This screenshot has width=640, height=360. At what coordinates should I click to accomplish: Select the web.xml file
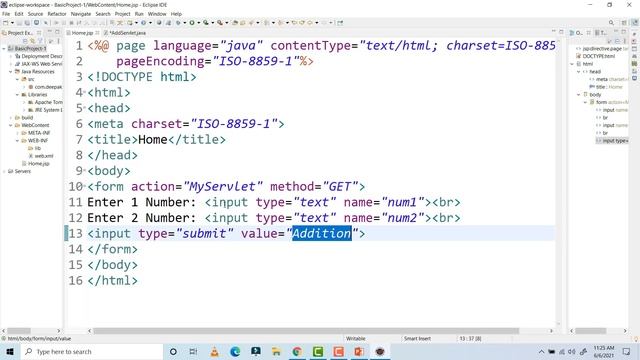tap(41, 156)
